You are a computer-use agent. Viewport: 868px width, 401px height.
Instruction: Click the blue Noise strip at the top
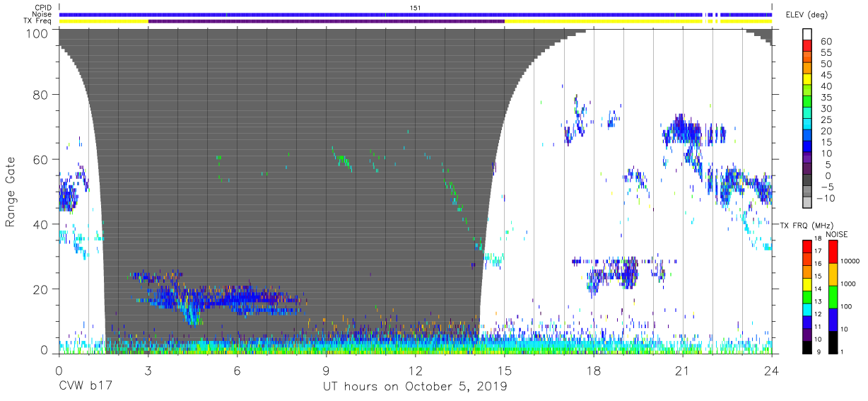click(416, 14)
